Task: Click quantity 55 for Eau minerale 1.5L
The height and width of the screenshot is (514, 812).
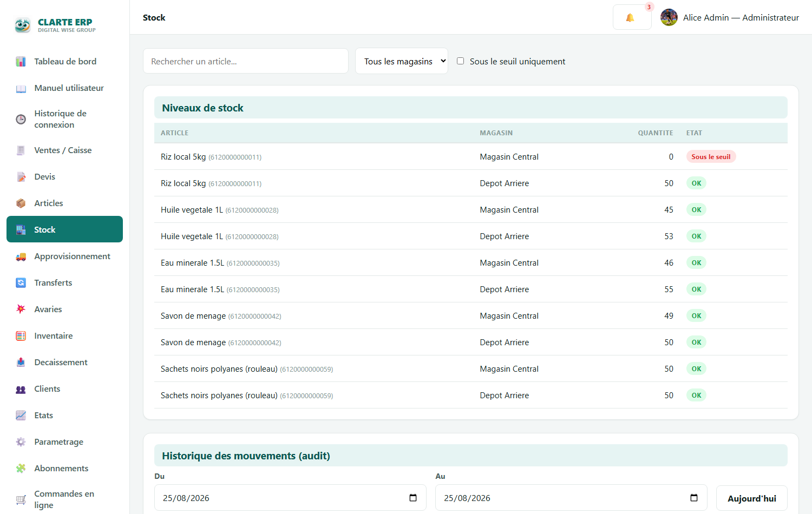Action: coord(669,289)
